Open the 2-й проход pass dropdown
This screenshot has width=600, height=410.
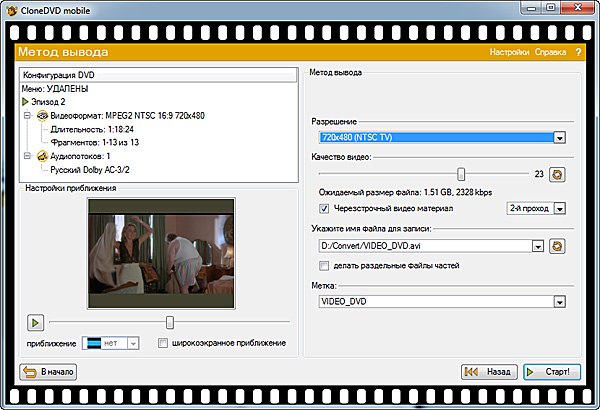tap(560, 209)
